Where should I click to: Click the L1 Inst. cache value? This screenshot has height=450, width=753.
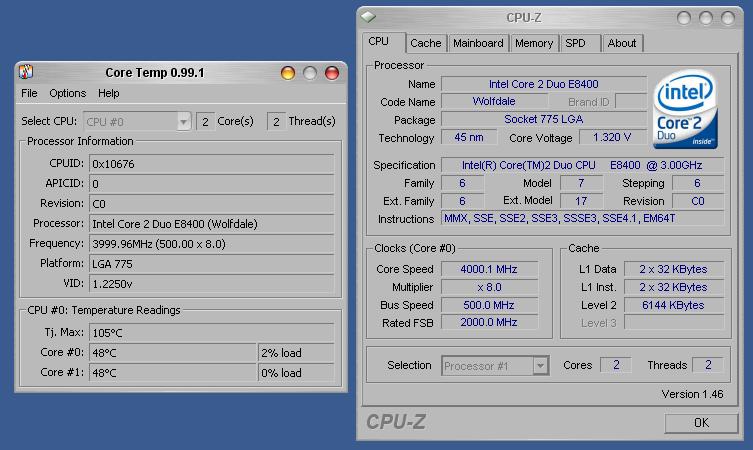click(x=673, y=287)
